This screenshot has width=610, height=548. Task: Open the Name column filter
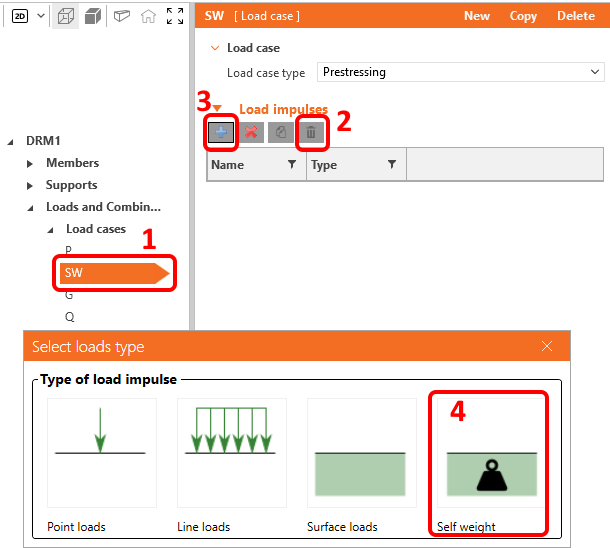[x=292, y=165]
